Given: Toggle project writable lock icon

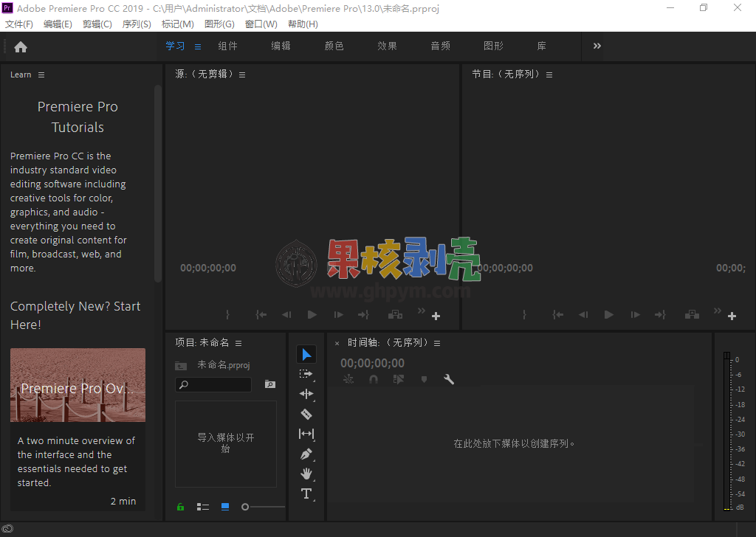Looking at the screenshot, I should coord(180,507).
